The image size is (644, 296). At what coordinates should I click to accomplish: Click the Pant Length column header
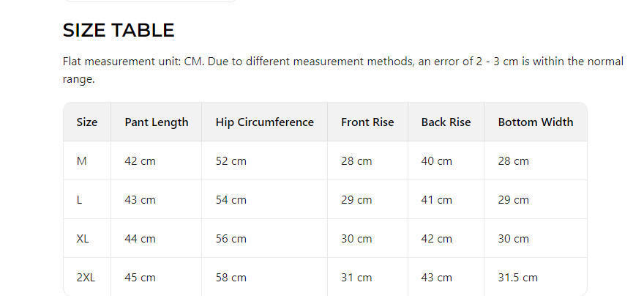pos(157,122)
